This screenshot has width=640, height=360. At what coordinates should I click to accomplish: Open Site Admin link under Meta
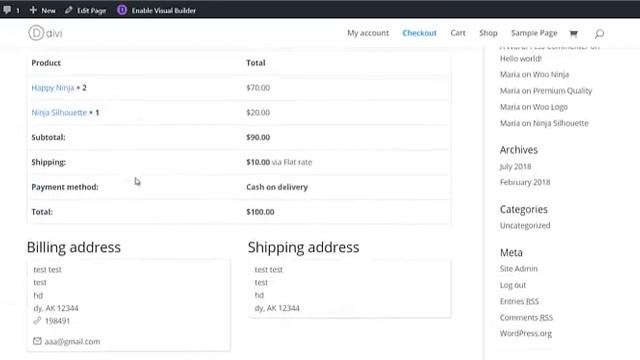[518, 269]
